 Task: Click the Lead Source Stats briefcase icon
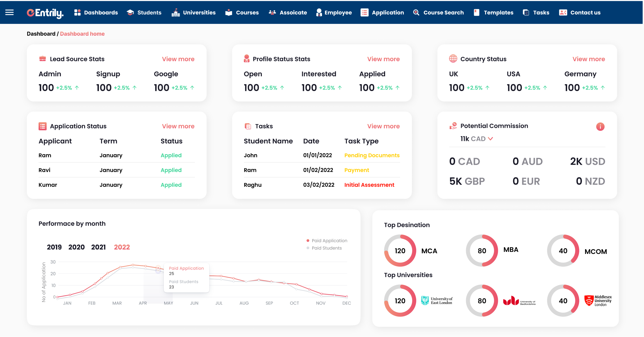(42, 59)
